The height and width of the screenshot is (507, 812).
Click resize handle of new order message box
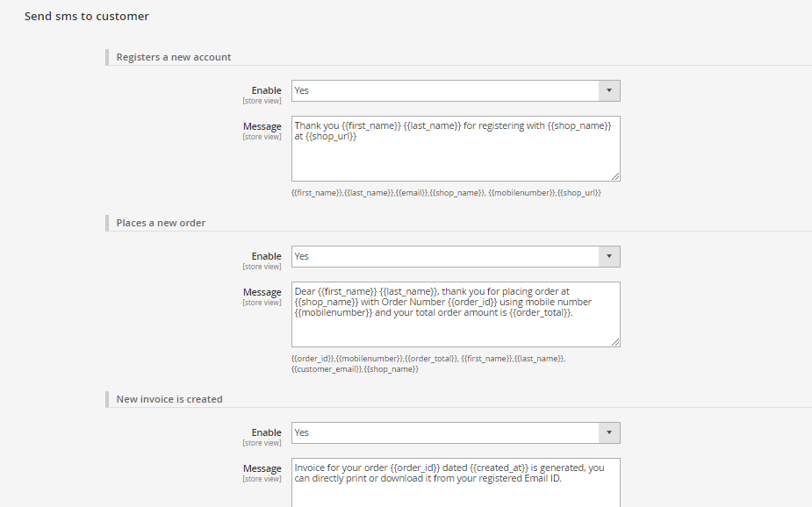coord(615,342)
